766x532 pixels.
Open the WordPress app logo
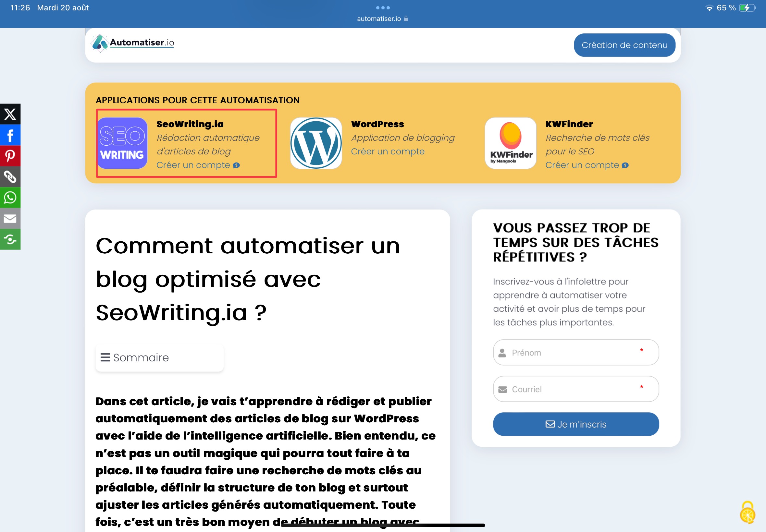[x=316, y=143]
